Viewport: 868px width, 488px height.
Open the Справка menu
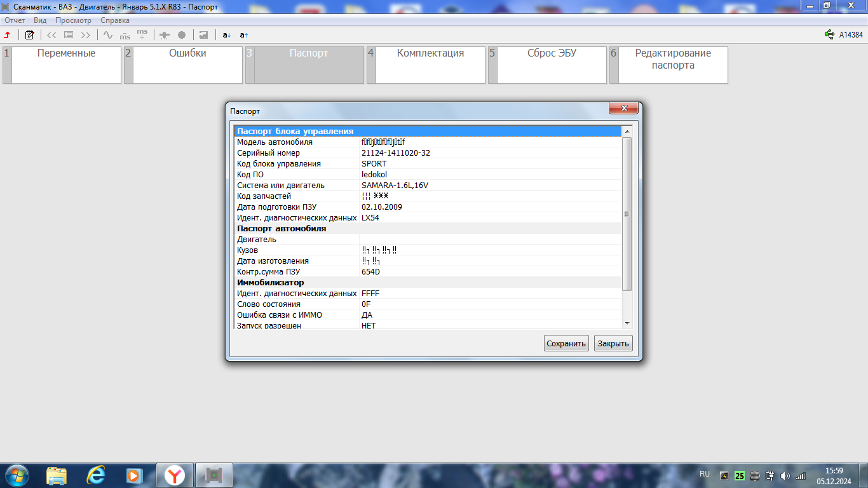(x=115, y=20)
